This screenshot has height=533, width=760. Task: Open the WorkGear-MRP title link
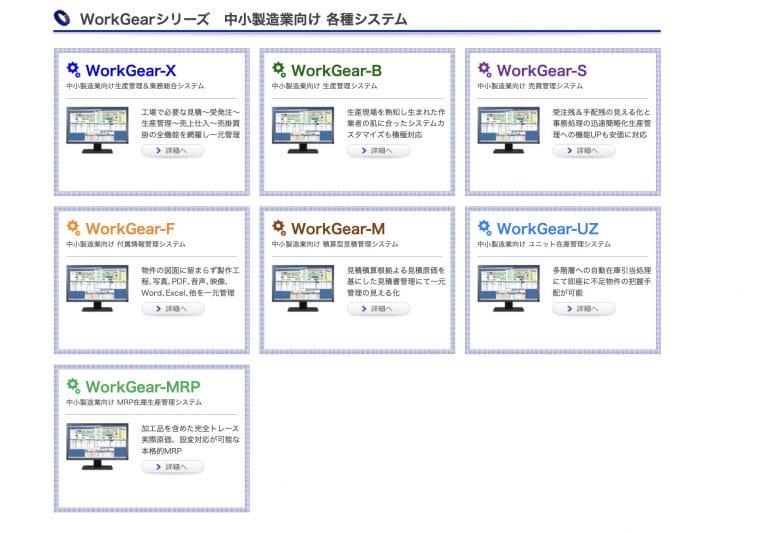[142, 386]
